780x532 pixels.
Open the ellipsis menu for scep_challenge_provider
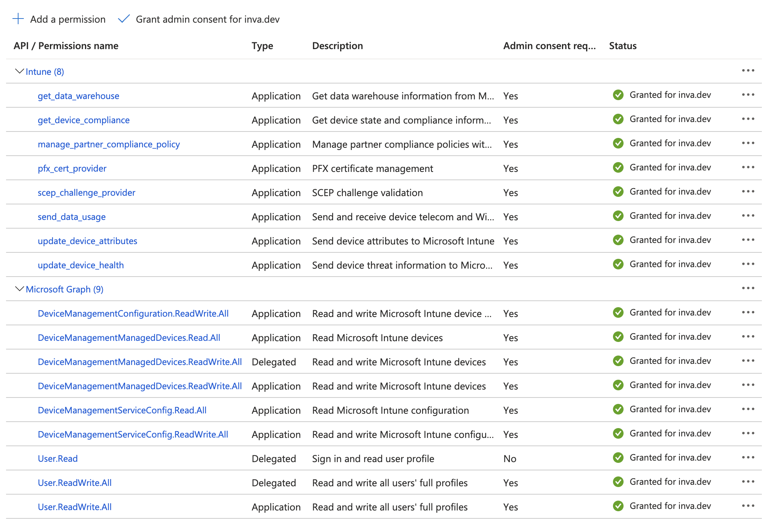tap(748, 192)
